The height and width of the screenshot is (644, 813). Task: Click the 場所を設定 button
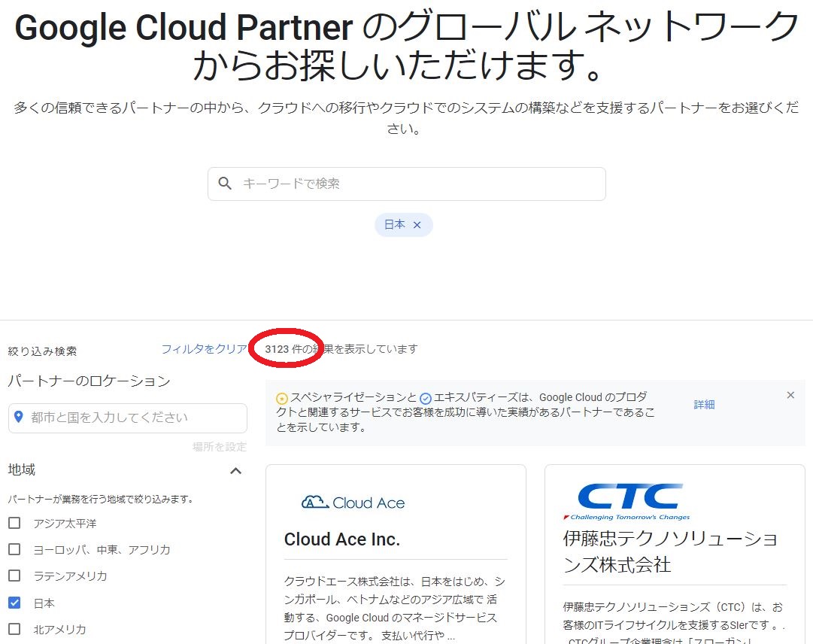coord(220,446)
